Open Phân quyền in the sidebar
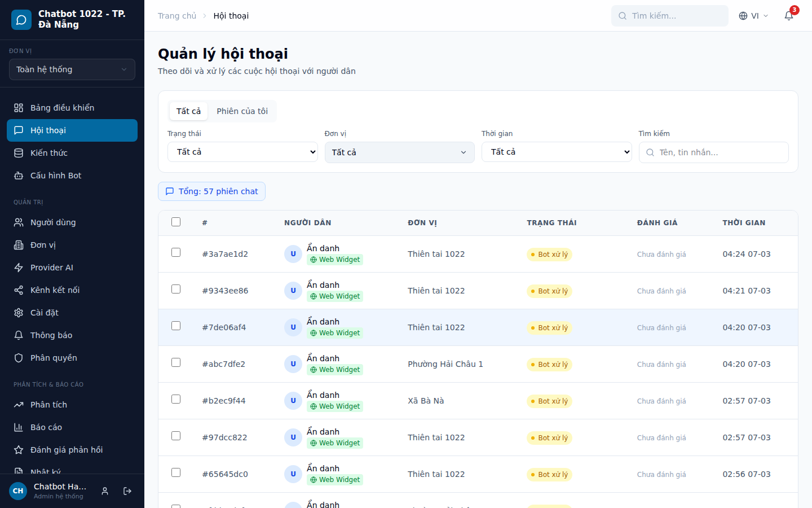 54,358
